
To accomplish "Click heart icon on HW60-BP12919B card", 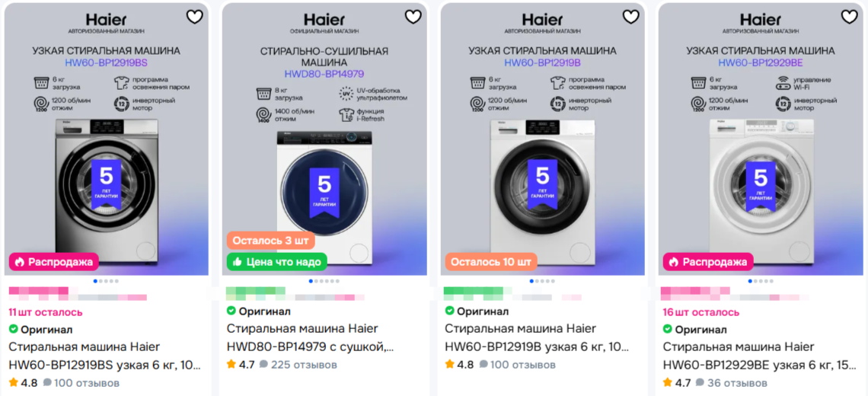I will click(631, 18).
